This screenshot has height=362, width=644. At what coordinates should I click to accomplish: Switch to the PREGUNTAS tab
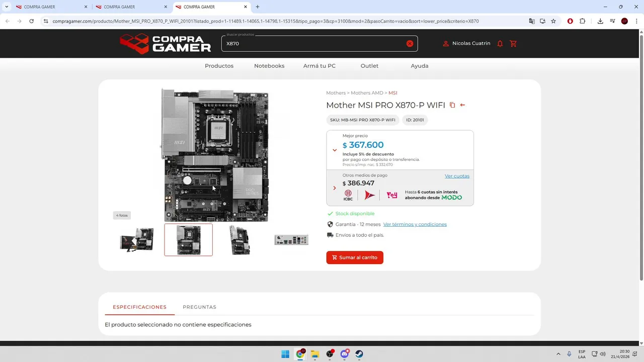[199, 307]
